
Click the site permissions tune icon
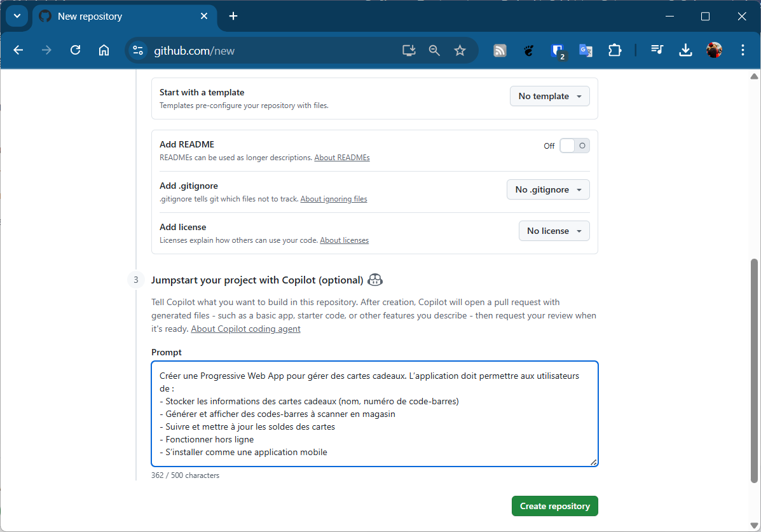point(138,50)
